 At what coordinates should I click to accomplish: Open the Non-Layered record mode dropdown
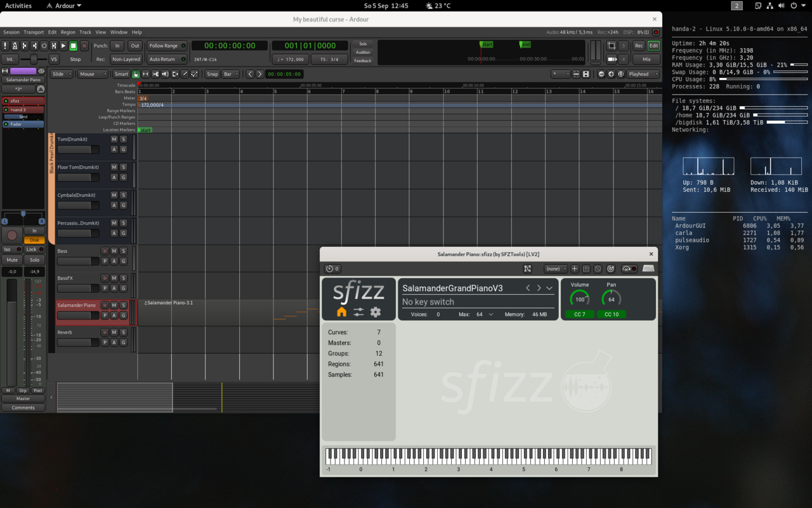coord(126,59)
